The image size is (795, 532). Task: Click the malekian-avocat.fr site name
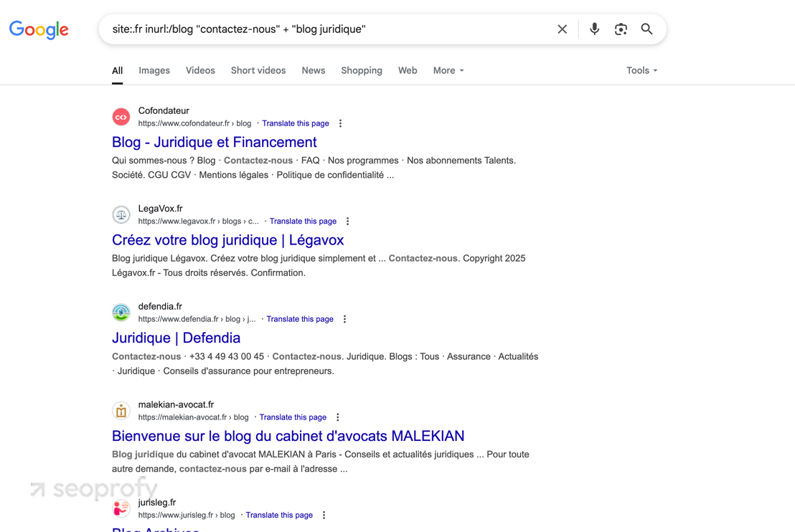176,405
